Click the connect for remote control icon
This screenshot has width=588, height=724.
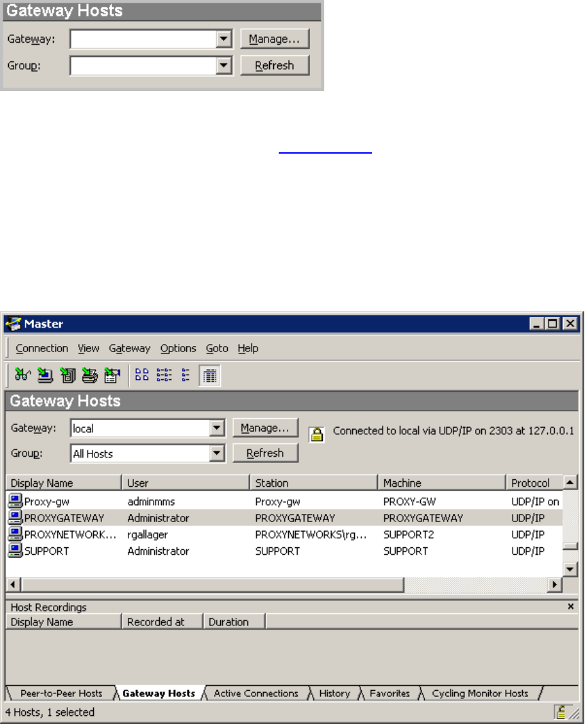pos(46,375)
